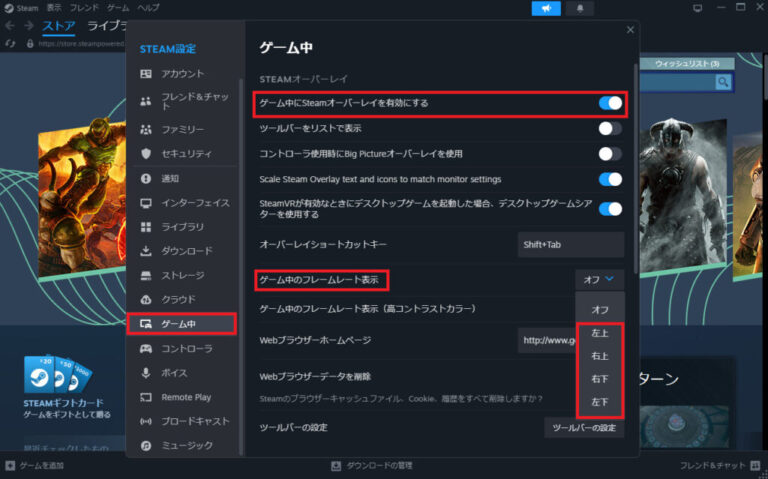768x479 pixels.
Task: Click the ダウンロード arrow icon
Action: [146, 251]
